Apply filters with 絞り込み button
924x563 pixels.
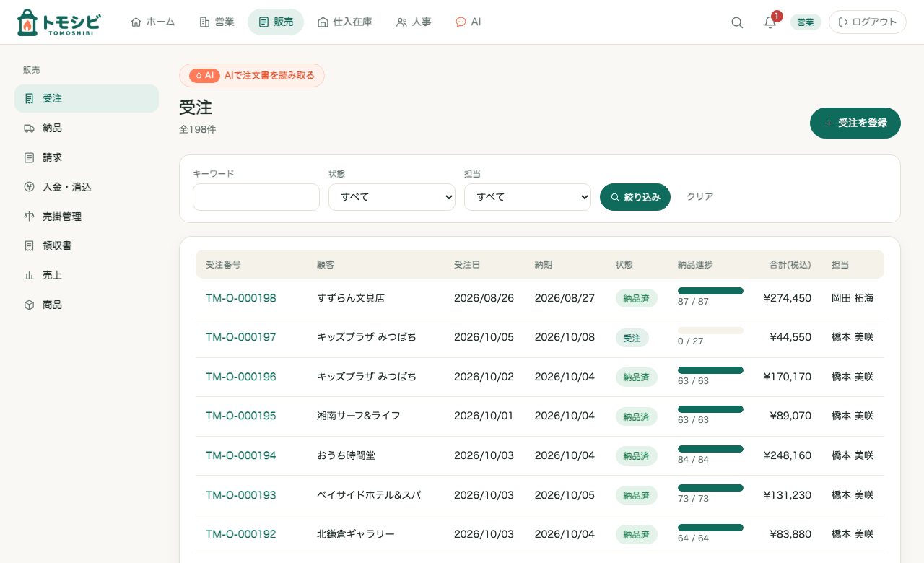[x=635, y=197]
